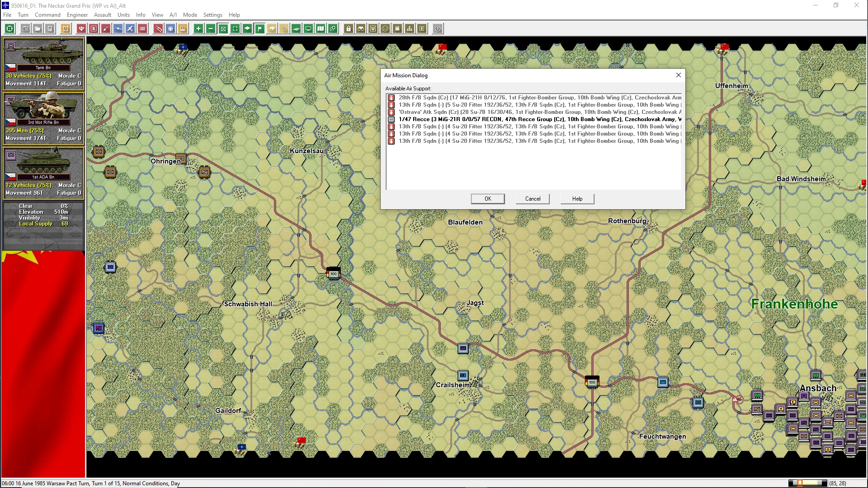
Task: Click the boxed U toolbar icon
Action: (373, 29)
